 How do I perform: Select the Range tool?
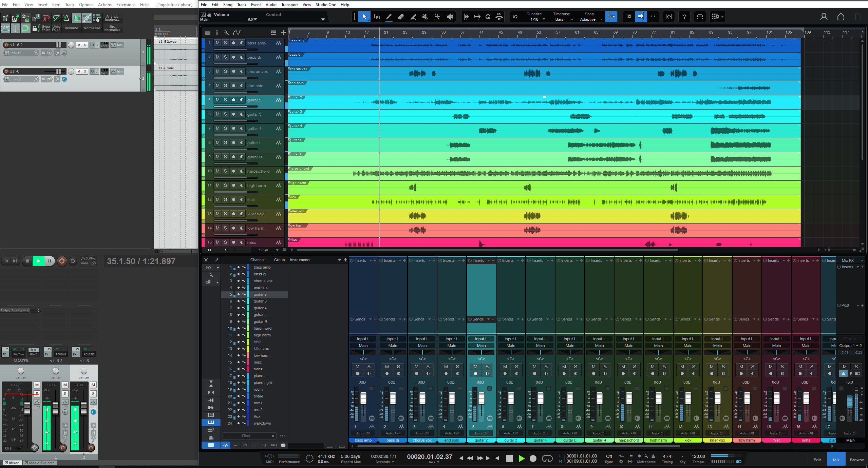pos(377,17)
